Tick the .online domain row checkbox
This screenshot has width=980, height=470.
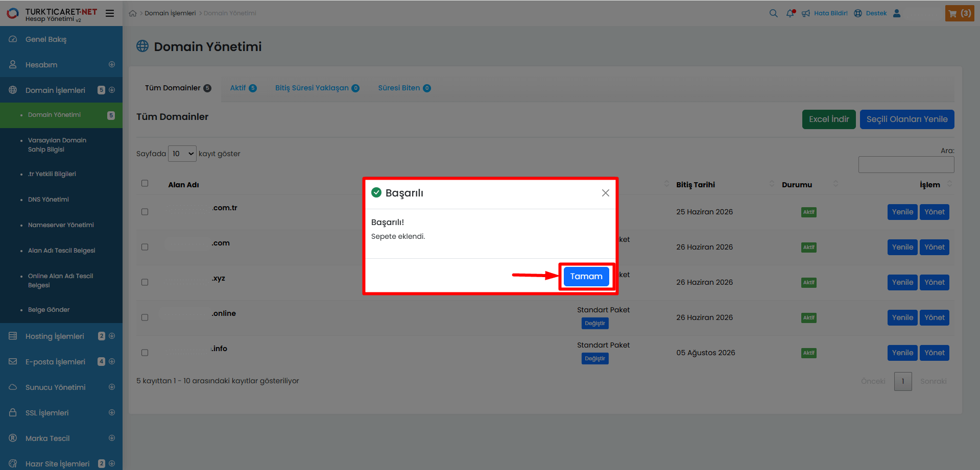click(x=145, y=317)
